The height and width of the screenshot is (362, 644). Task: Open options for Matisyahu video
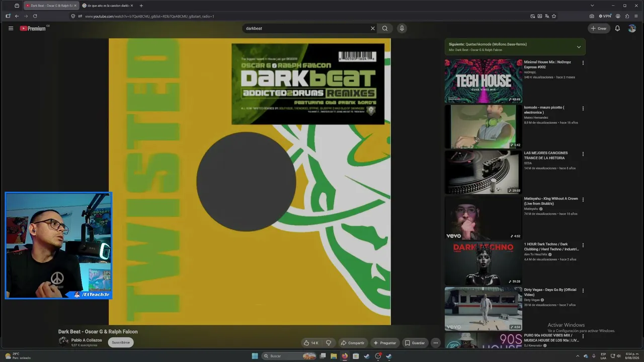583,200
